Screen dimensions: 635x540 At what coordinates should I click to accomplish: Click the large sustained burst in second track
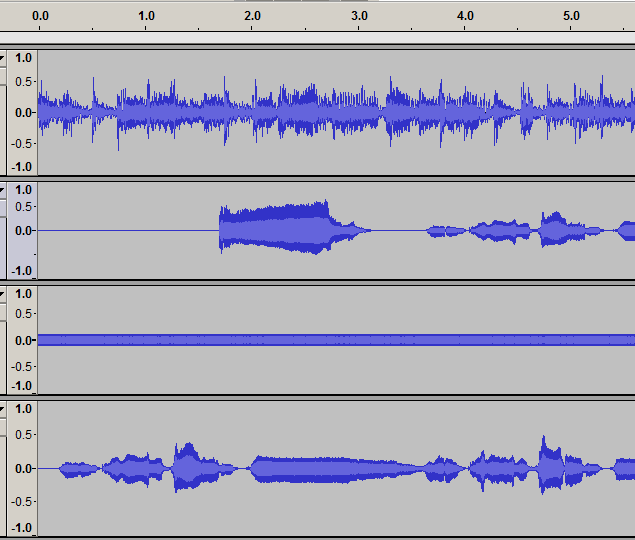coord(280,228)
